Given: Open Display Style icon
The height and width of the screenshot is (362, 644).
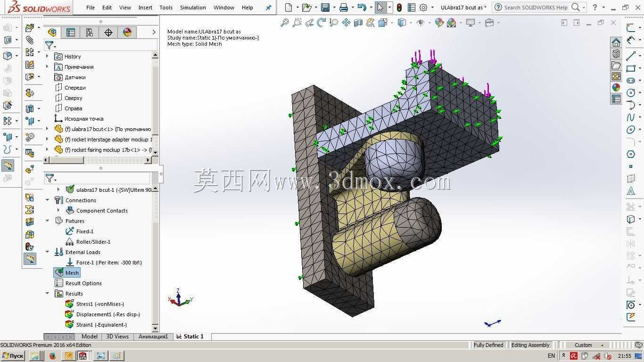Looking at the screenshot, I should [x=402, y=23].
